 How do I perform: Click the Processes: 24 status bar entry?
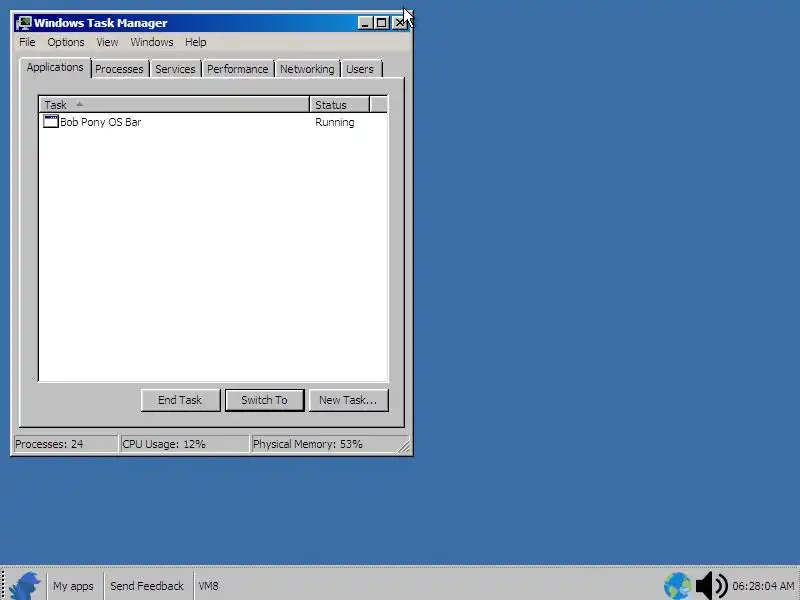click(66, 444)
